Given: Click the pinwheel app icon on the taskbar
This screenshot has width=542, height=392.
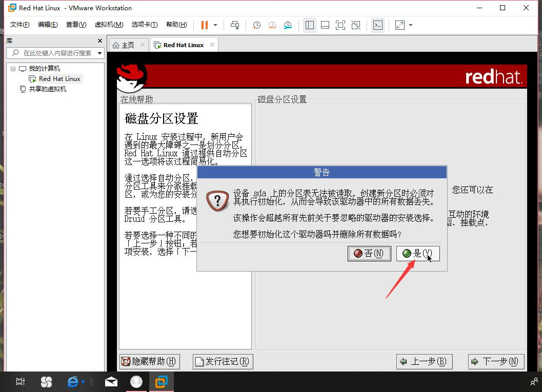Looking at the screenshot, I should click(x=46, y=382).
